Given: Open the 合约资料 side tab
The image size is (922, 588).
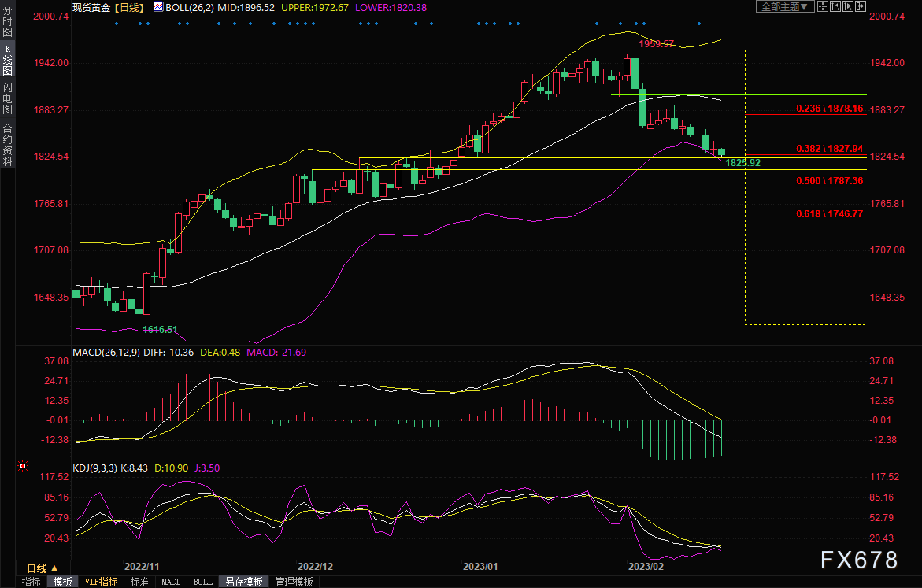Looking at the screenshot, I should tap(7, 144).
